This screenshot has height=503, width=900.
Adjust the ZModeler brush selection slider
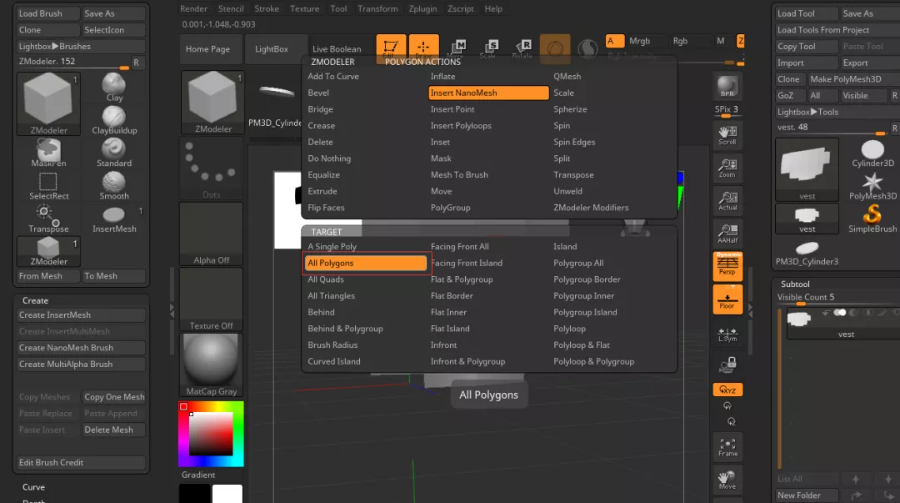coord(73,62)
